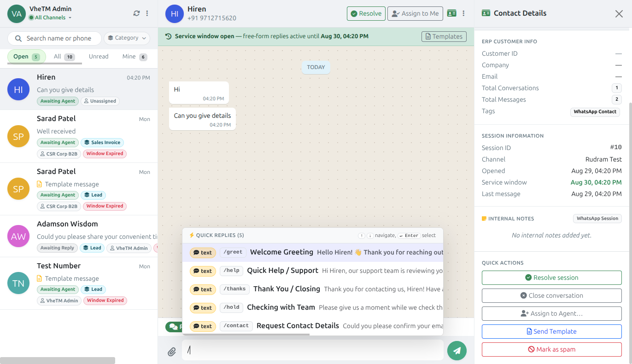The height and width of the screenshot is (364, 632).
Task: Open Assign to Agent quick action
Action: (x=552, y=313)
